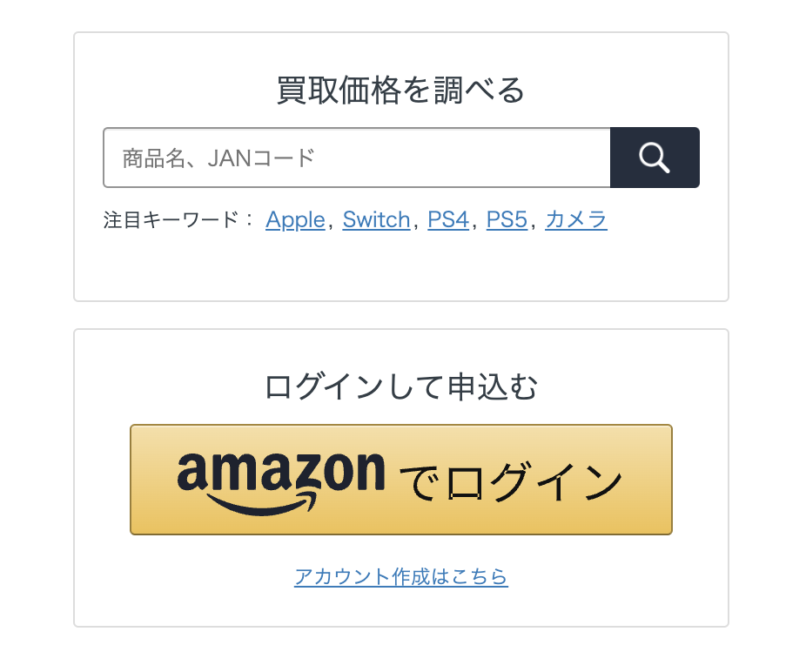The width and height of the screenshot is (806, 672).
Task: Choose the PS5 keyword link
Action: (x=507, y=220)
